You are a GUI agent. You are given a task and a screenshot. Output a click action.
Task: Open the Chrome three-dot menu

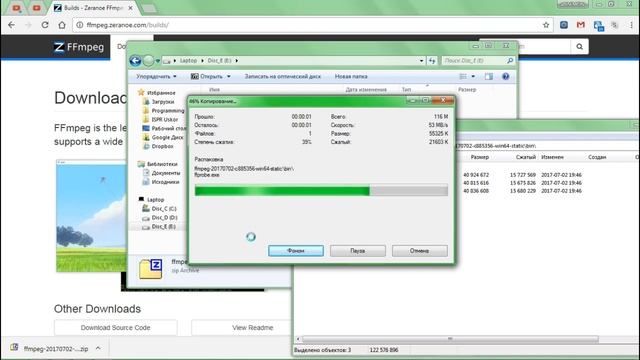coord(631,25)
